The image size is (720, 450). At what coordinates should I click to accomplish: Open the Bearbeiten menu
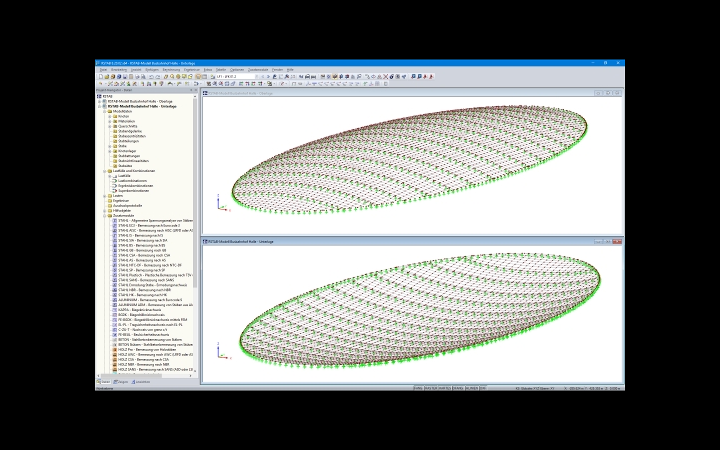pos(118,70)
